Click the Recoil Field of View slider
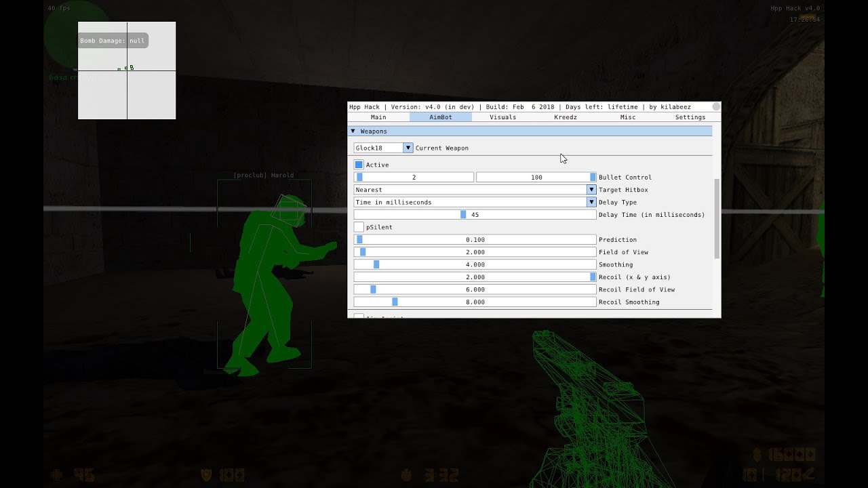 (x=475, y=289)
